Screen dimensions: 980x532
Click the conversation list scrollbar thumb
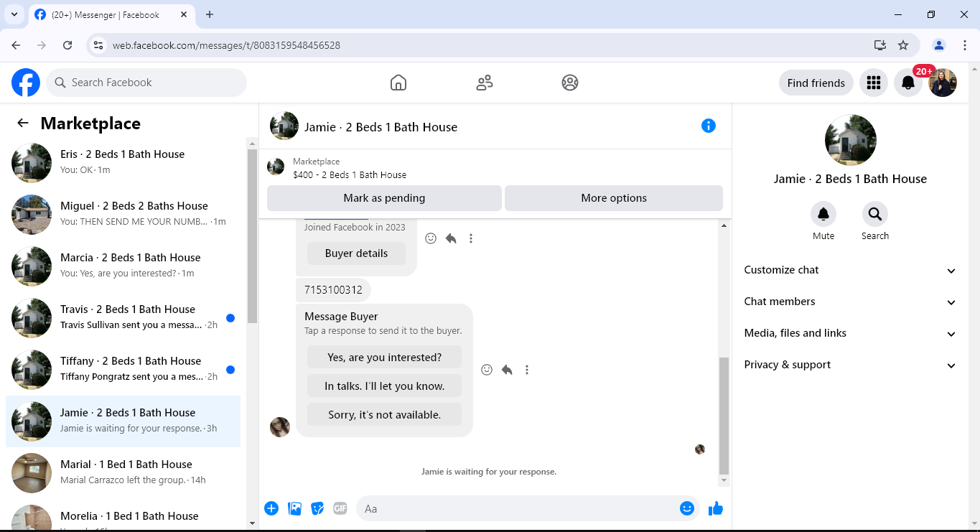pos(252,236)
